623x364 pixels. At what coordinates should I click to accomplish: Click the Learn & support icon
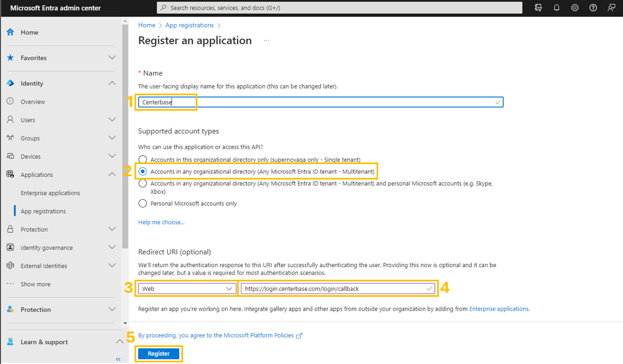(10, 342)
